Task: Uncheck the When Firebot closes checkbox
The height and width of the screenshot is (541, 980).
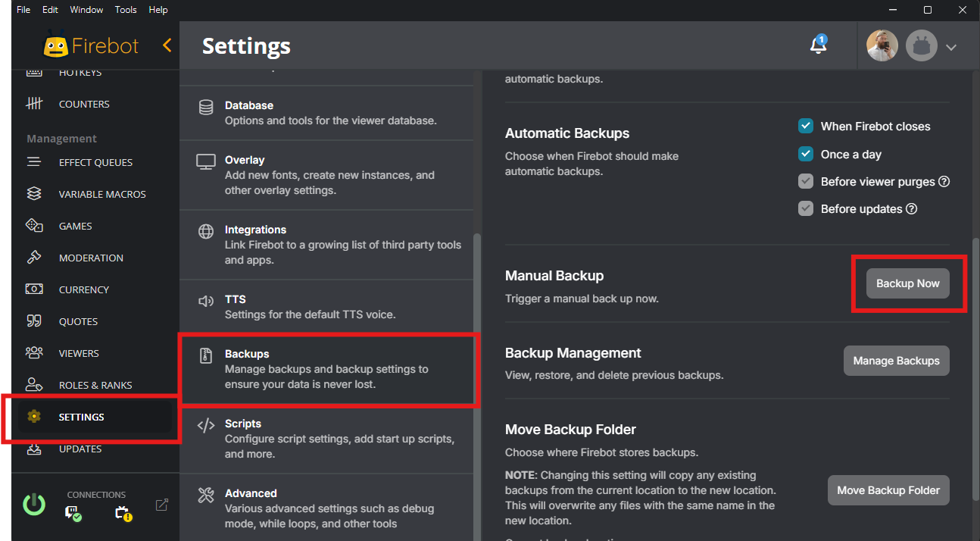Action: click(x=806, y=127)
